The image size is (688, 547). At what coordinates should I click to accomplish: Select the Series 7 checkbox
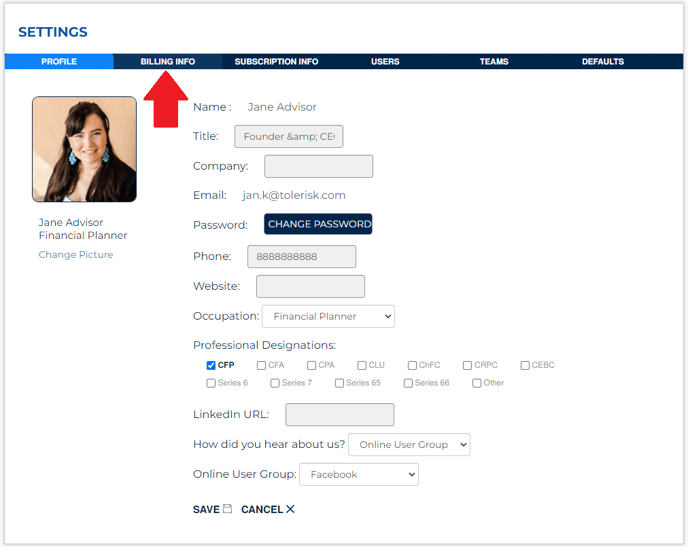pyautogui.click(x=274, y=383)
